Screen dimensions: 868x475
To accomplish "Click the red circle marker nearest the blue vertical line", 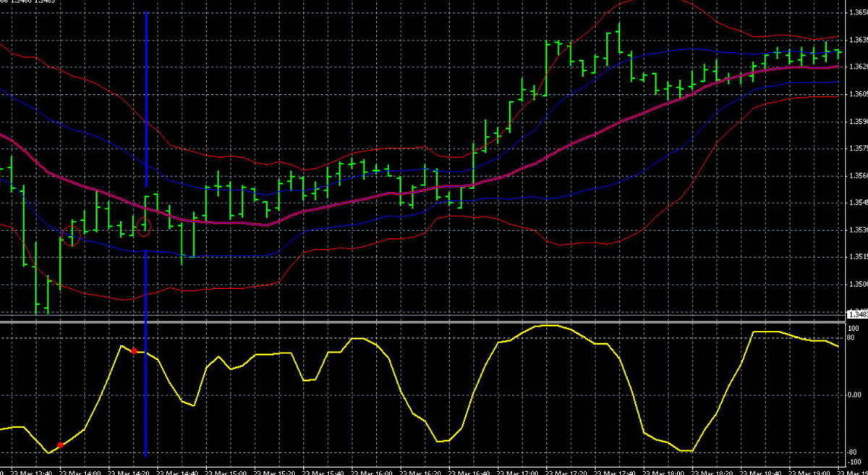I will [x=143, y=230].
